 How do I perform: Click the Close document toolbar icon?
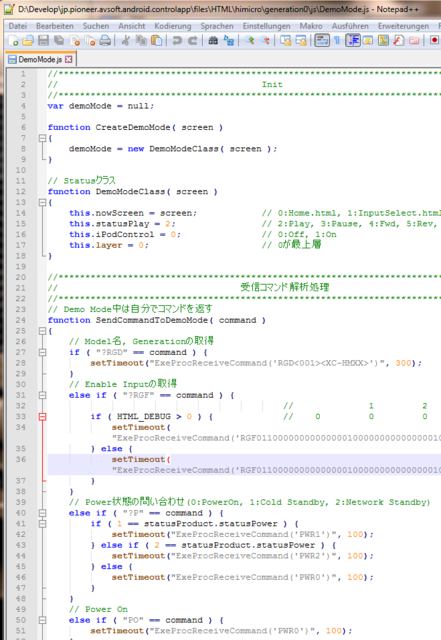[x=75, y=40]
